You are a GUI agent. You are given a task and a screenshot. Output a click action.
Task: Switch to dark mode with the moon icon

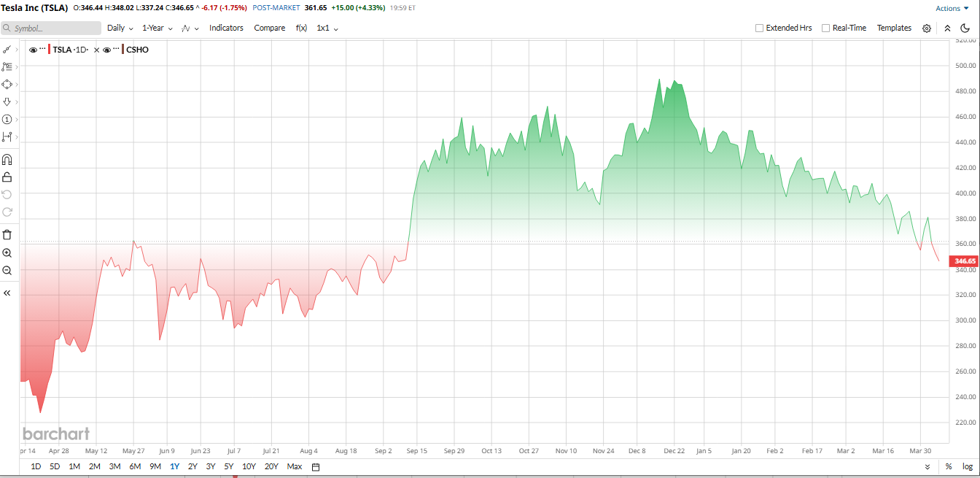[x=965, y=28]
